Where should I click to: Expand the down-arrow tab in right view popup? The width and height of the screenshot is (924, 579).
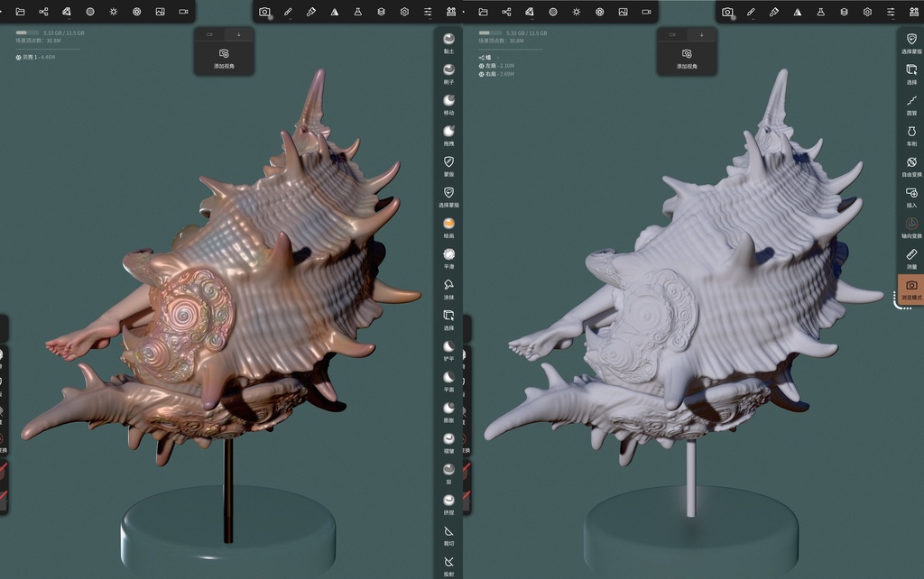(x=702, y=33)
